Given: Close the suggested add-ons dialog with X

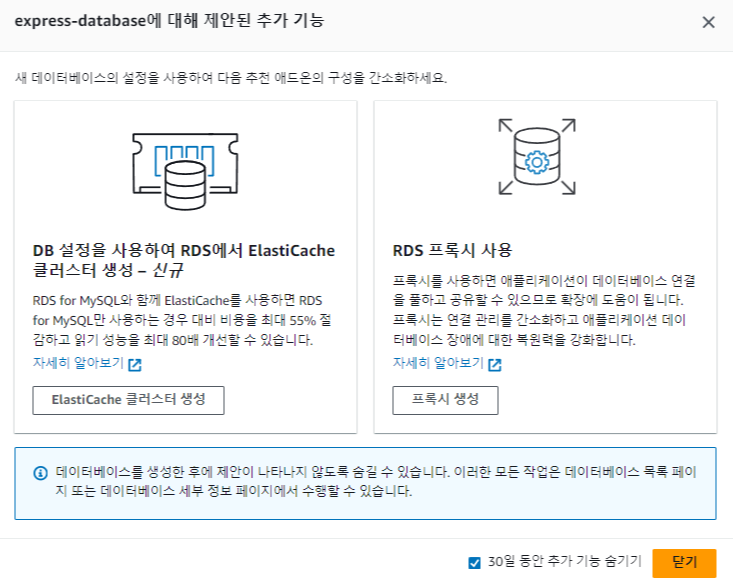Looking at the screenshot, I should pos(709,22).
